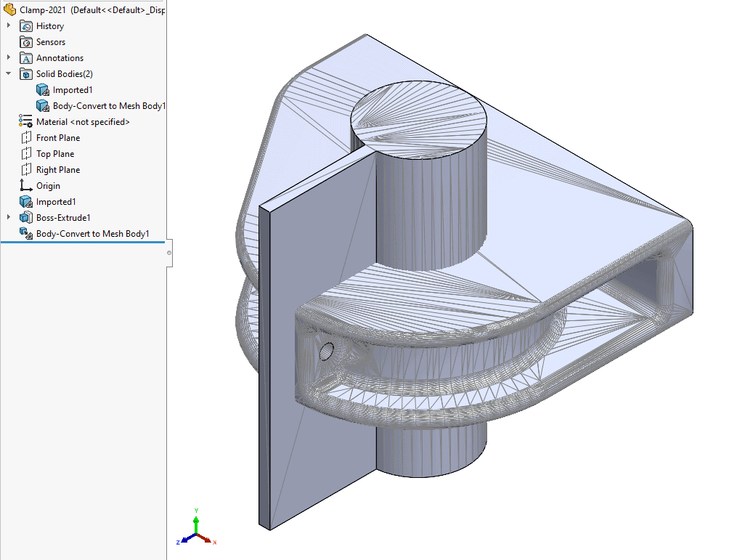Click the Top Plane icon

[28, 153]
